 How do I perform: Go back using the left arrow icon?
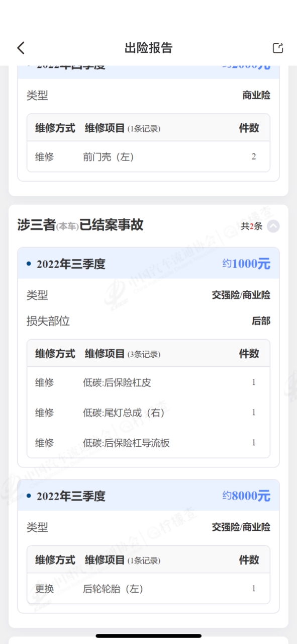[x=21, y=48]
